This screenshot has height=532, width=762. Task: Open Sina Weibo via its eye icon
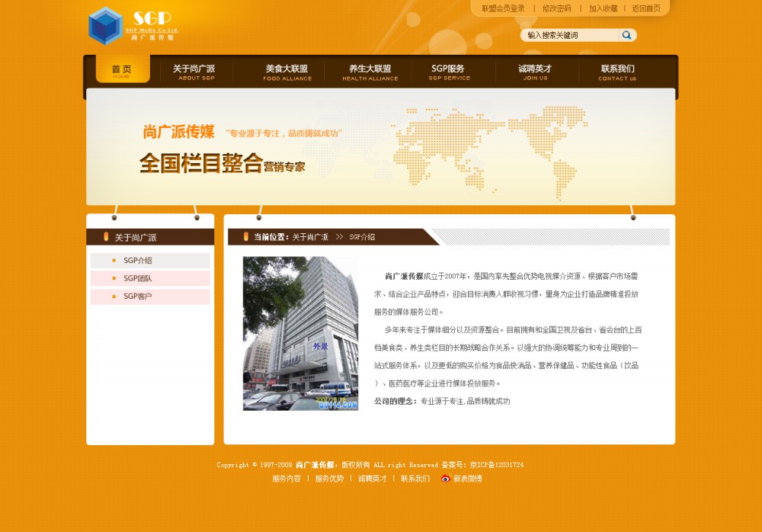(x=445, y=479)
